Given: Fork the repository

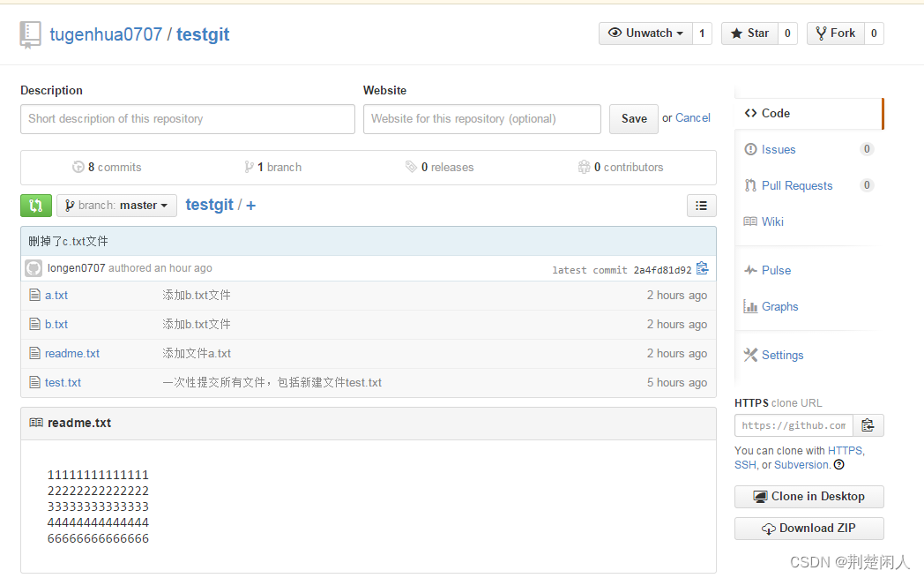Looking at the screenshot, I should pos(836,33).
